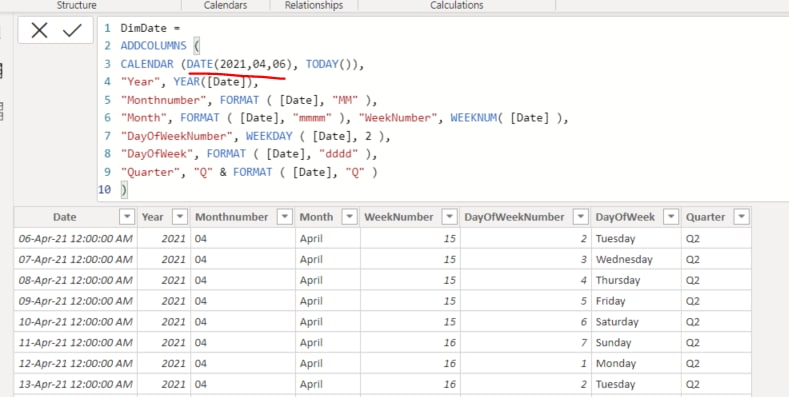The height and width of the screenshot is (397, 789).
Task: Open the Quarter column filter dropdown
Action: pos(741,217)
